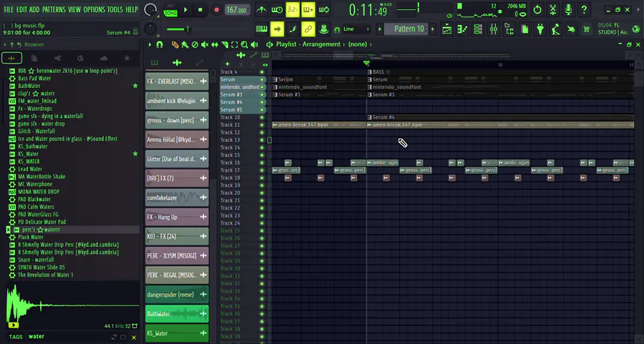
Task: Toggle step editing mode
Action: point(293,29)
